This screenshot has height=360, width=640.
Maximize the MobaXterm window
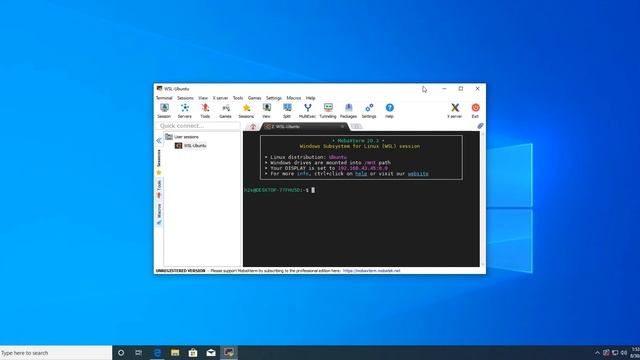[x=461, y=89]
